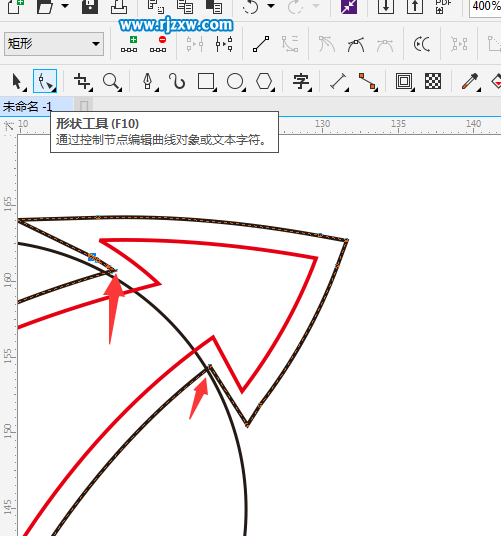This screenshot has height=536, width=501.
Task: Select the Connector tool
Action: [x=368, y=81]
